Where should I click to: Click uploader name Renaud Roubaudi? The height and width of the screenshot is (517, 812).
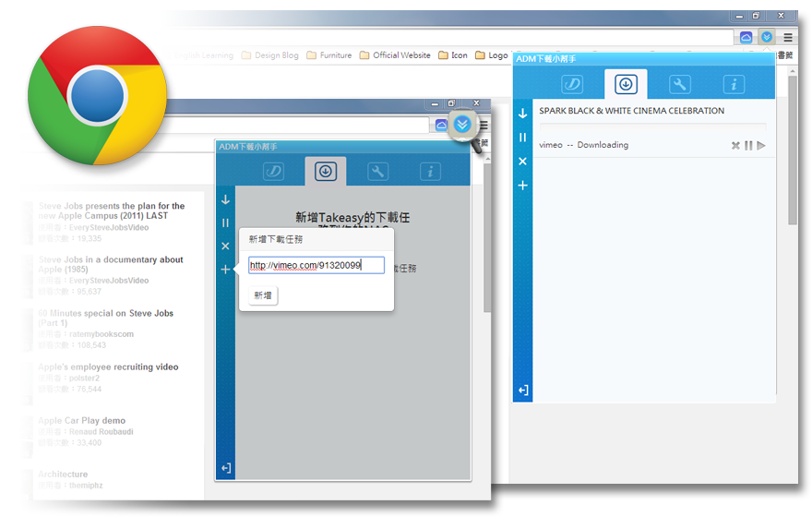(x=101, y=431)
